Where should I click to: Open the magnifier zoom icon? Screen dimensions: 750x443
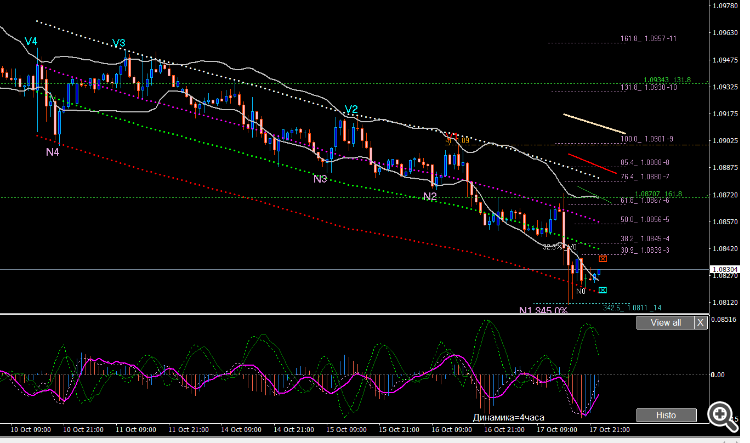pos(722,416)
